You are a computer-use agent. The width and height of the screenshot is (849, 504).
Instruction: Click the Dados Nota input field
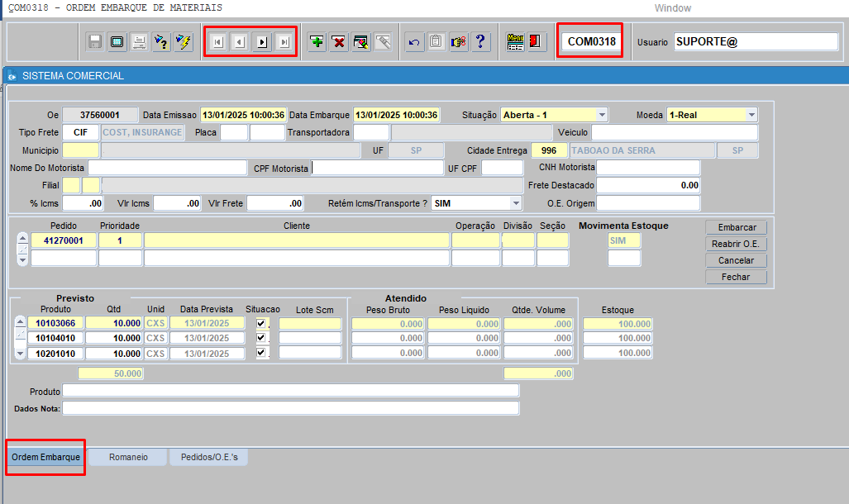[x=291, y=408]
